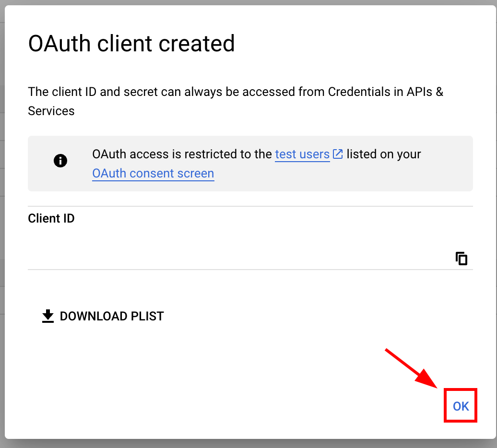497x448 pixels.
Task: Follow the consent screen hyperlink
Action: click(153, 173)
